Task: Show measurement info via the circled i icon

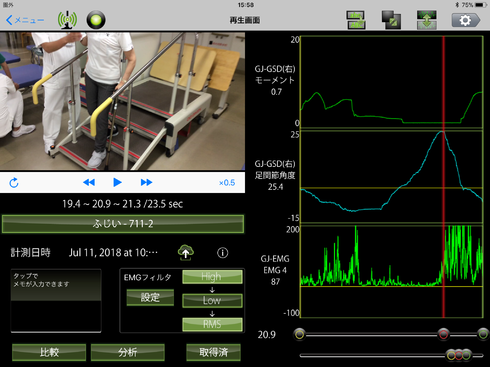Action: point(222,253)
